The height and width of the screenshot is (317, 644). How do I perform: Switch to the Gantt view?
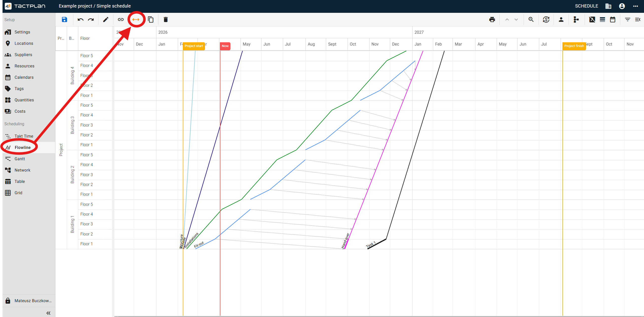[x=29, y=159]
